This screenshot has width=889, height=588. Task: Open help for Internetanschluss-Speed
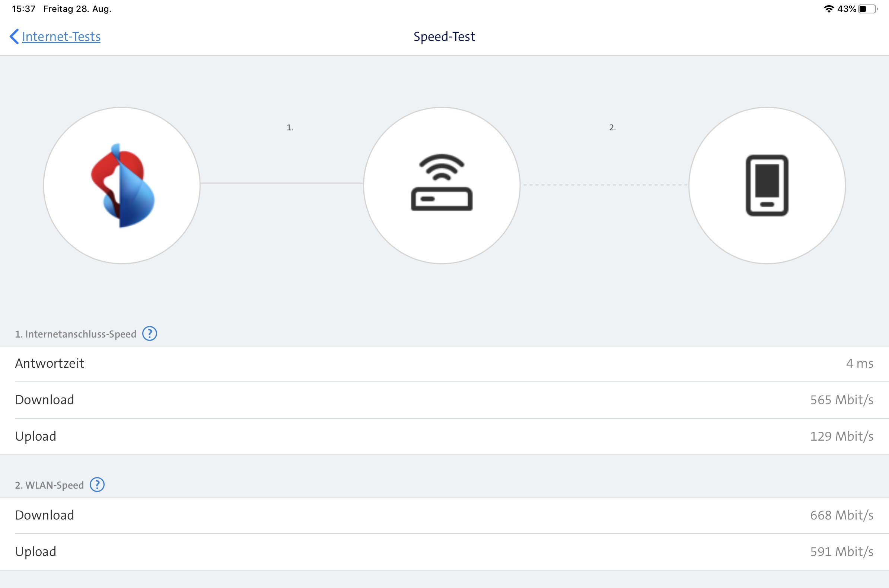point(149,333)
